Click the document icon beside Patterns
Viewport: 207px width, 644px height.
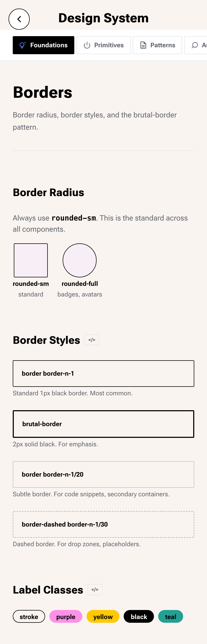point(143,45)
